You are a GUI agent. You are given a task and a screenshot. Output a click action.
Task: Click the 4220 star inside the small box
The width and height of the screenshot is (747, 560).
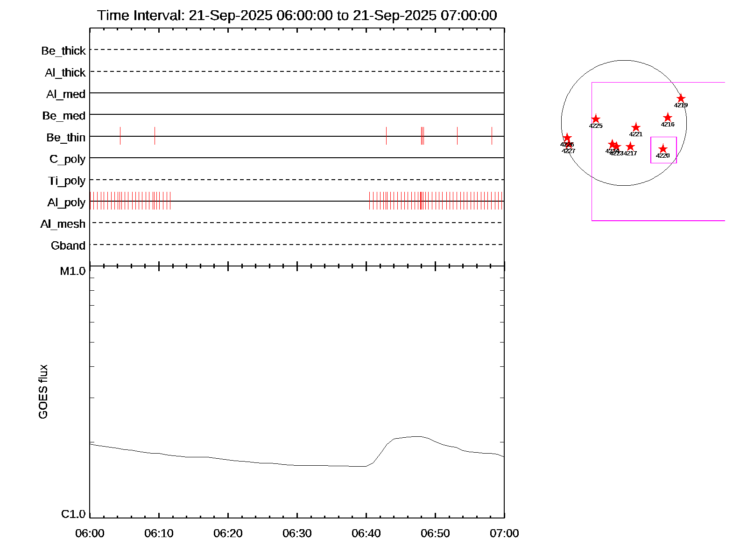(663, 149)
